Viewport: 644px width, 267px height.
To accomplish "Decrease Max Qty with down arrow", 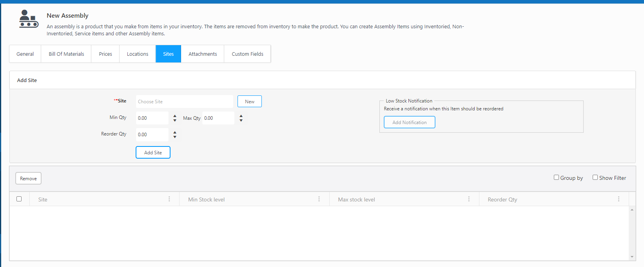I will click(x=241, y=121).
